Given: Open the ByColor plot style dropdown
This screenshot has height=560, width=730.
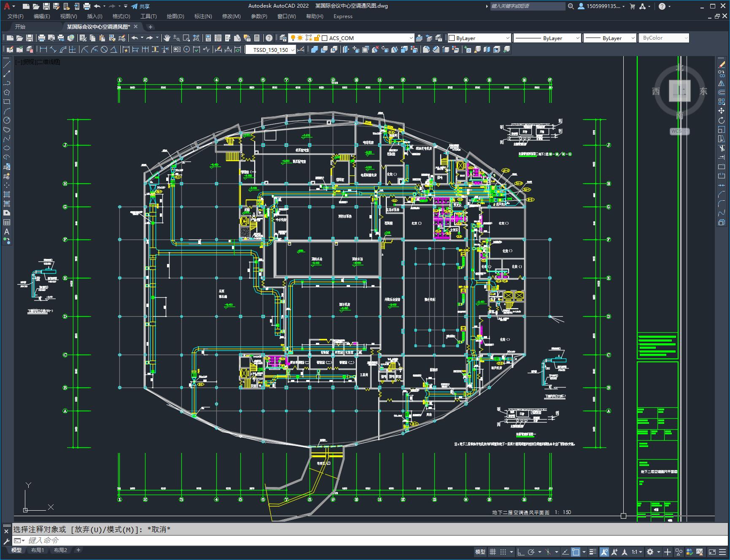Looking at the screenshot, I should coord(686,38).
